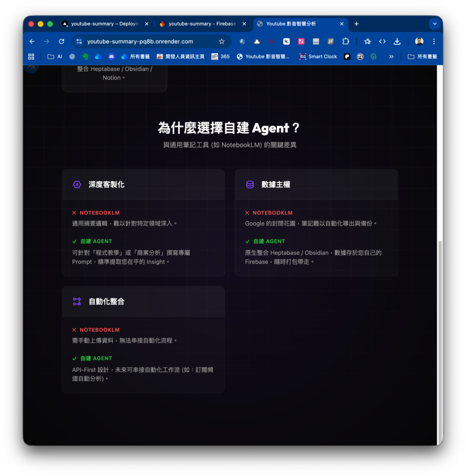
Task: Show hidden bookmarks with double chevron
Action: pyautogui.click(x=391, y=57)
